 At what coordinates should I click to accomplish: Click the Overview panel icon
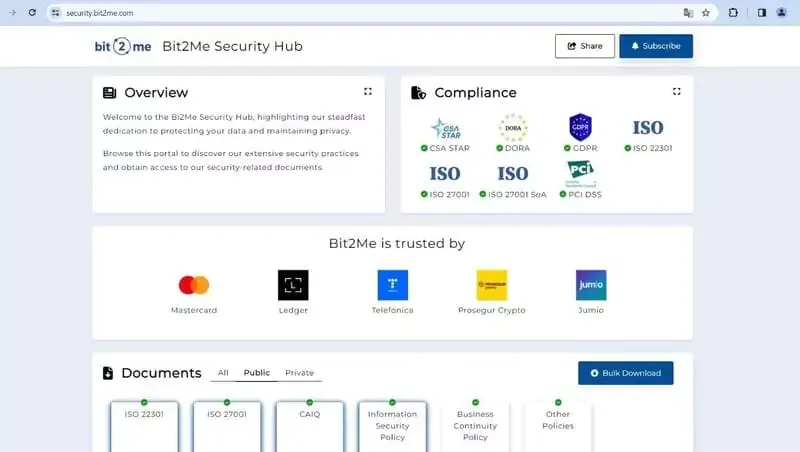click(109, 92)
